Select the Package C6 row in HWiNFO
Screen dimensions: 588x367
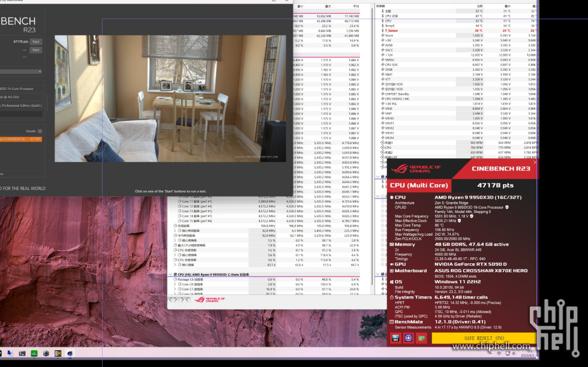[265, 279]
